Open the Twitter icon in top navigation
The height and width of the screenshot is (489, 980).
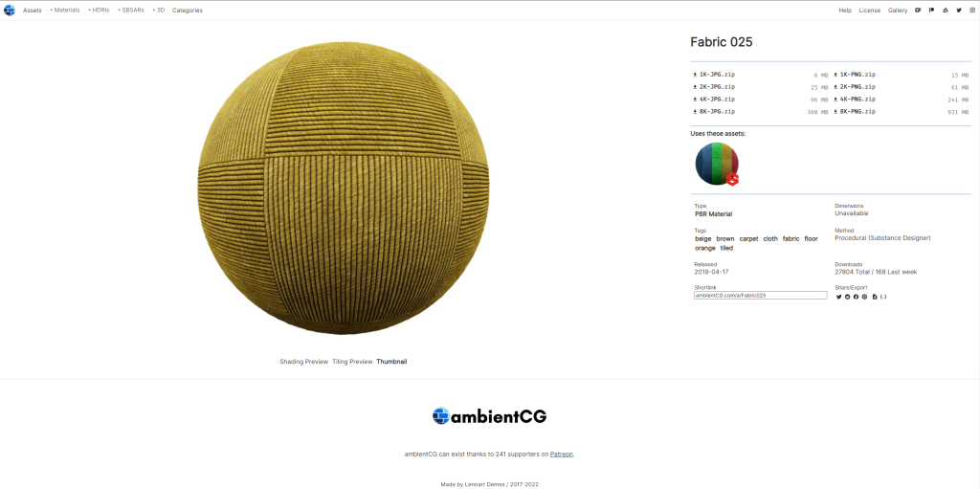point(959,10)
